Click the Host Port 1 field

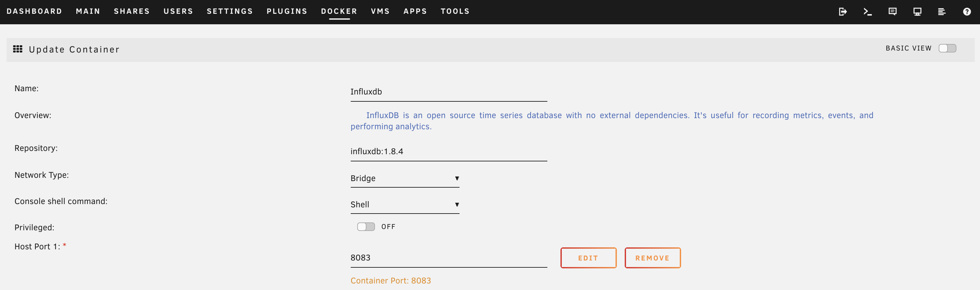point(448,258)
